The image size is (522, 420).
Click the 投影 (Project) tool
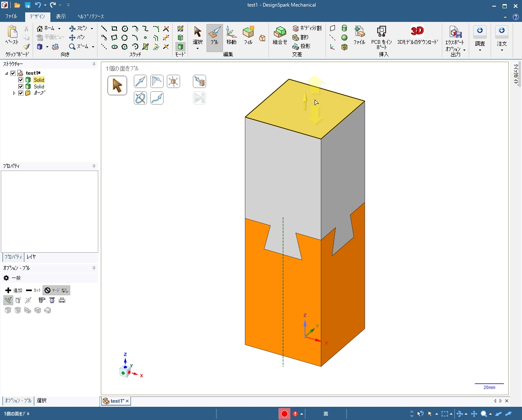pos(301,46)
